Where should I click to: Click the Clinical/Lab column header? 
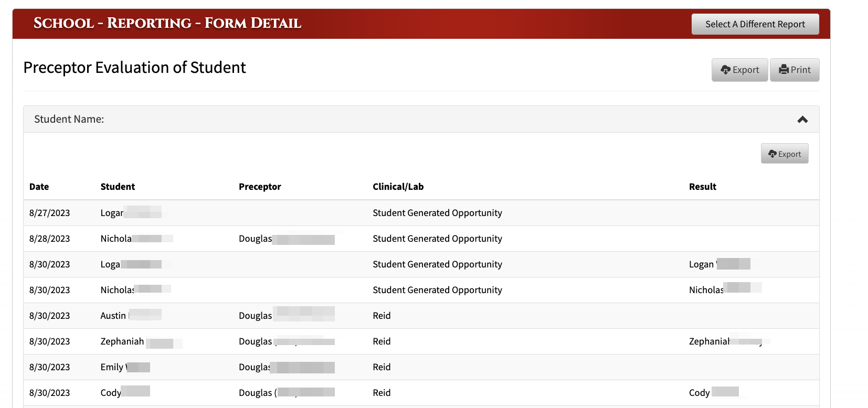coord(398,187)
